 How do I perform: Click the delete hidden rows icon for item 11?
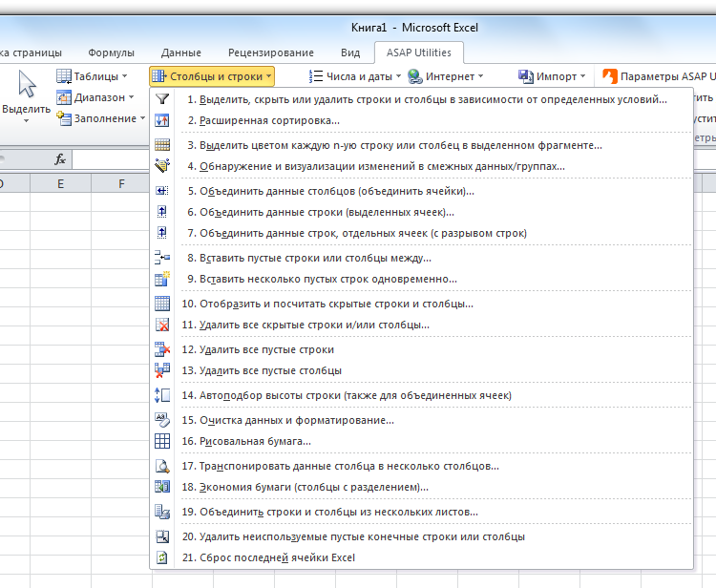coord(162,325)
